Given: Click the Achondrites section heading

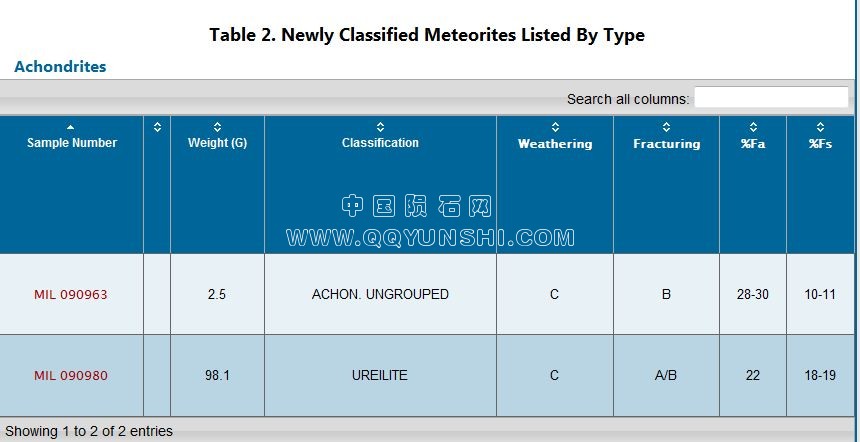Looking at the screenshot, I should coord(60,66).
